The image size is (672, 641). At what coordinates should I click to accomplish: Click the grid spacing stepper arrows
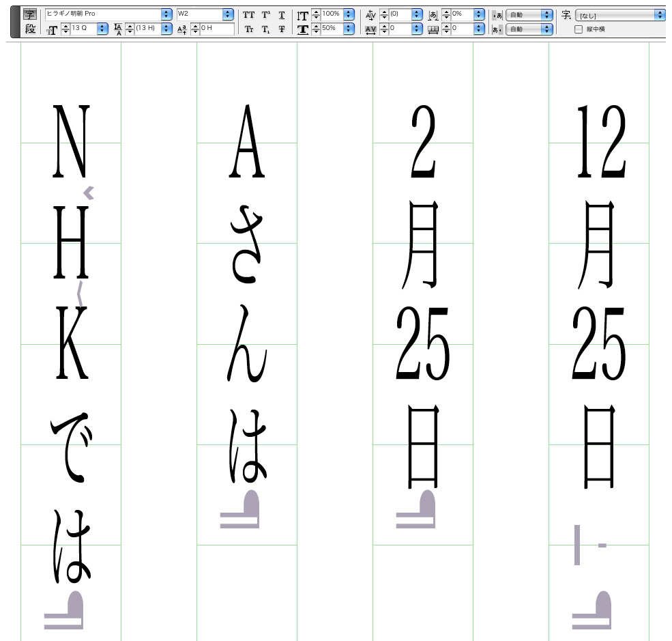(447, 29)
